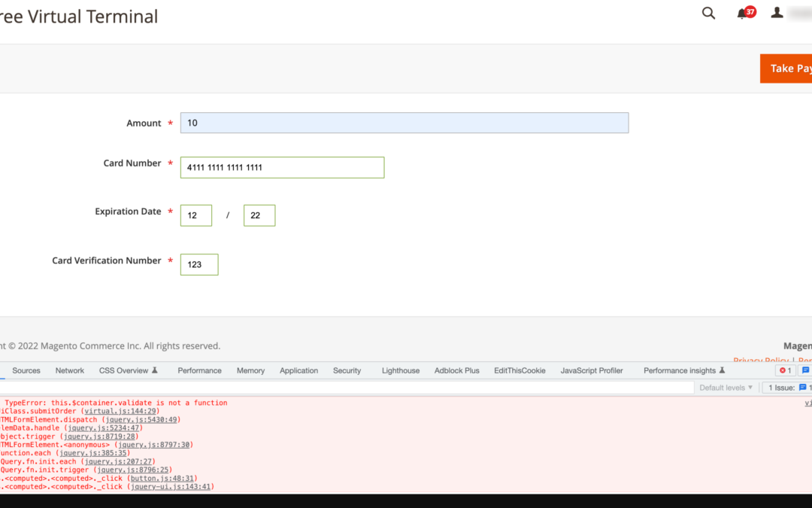Click the red error count badge
812x508 pixels.
(x=785, y=370)
